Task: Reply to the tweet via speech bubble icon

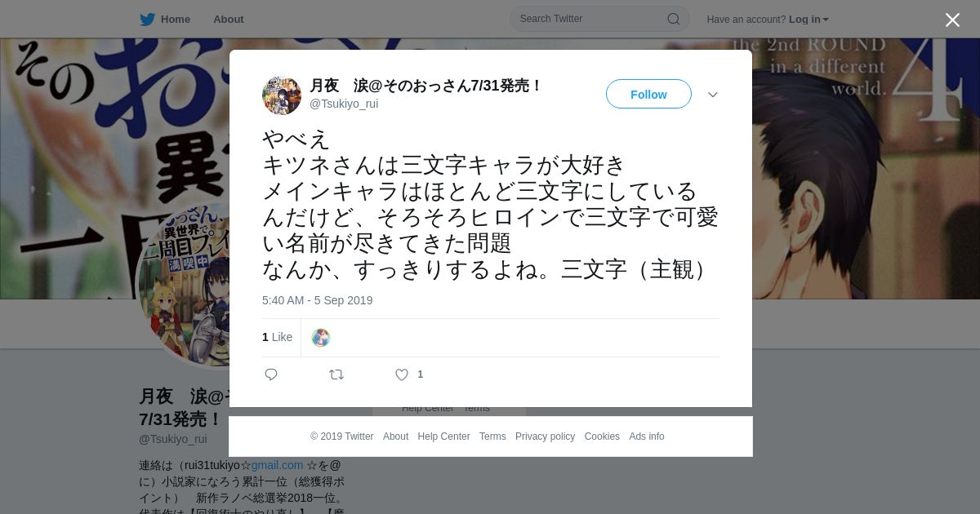Action: pos(271,374)
